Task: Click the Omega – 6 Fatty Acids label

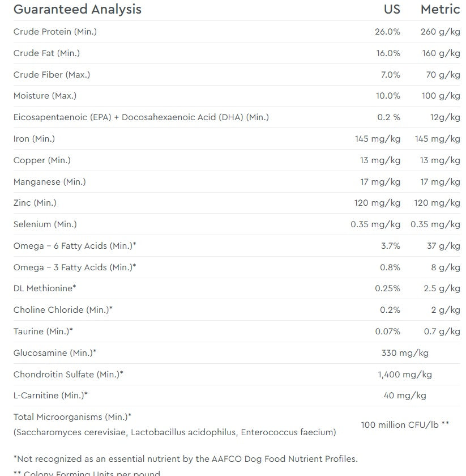Action: click(x=75, y=246)
